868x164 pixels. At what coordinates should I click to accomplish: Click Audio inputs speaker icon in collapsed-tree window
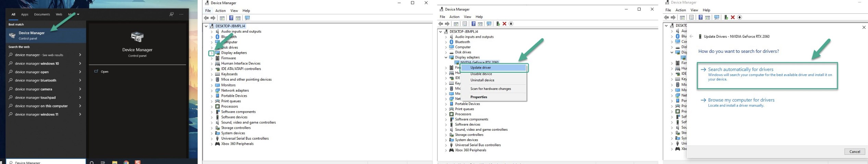(217, 32)
